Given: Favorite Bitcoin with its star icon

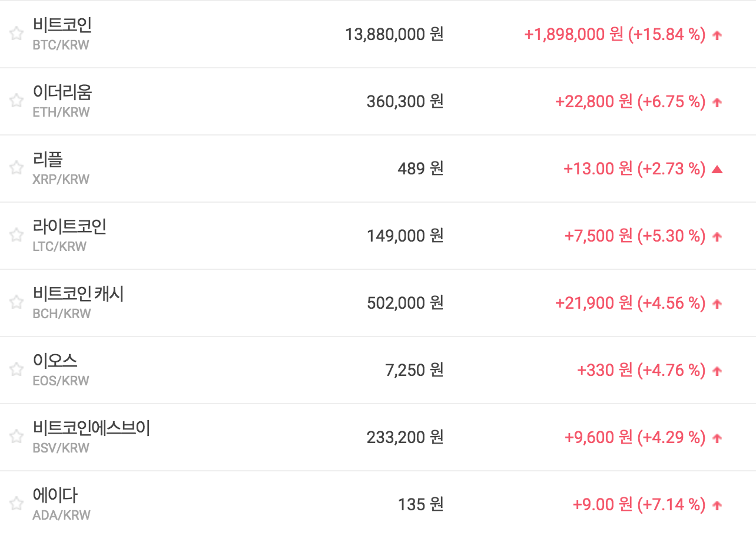Looking at the screenshot, I should coord(16,34).
